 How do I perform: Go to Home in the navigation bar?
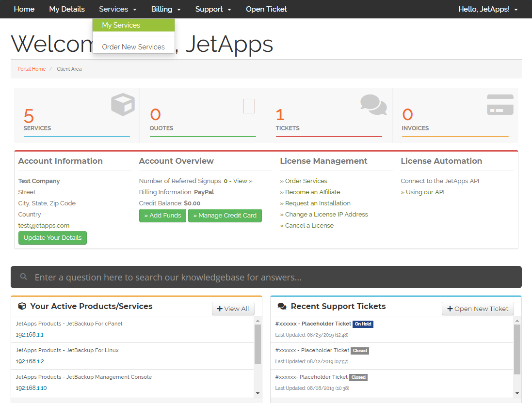pos(24,9)
